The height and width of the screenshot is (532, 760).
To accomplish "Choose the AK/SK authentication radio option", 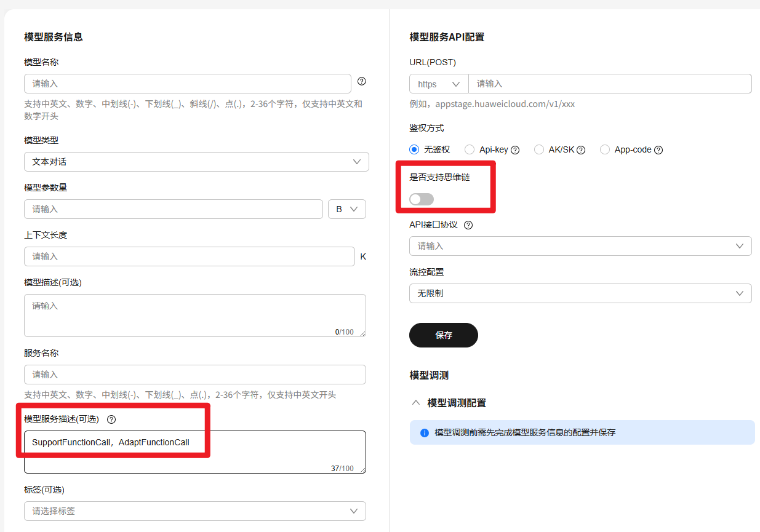I will 539,149.
